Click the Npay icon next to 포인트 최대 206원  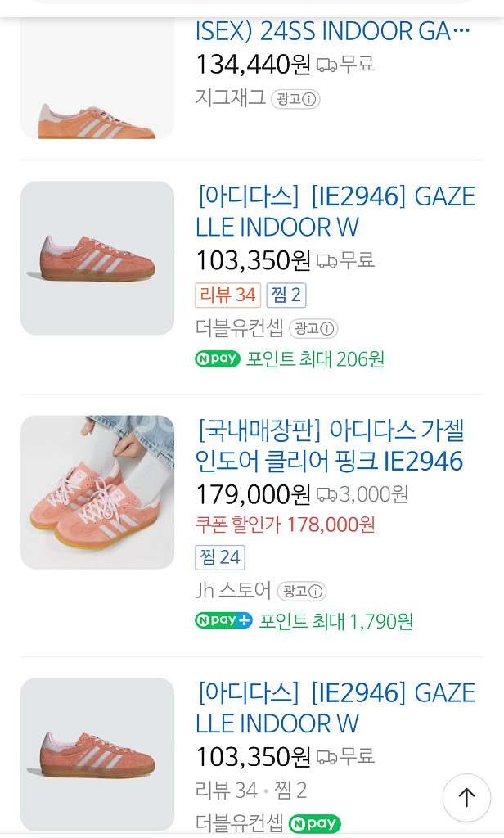tap(217, 358)
